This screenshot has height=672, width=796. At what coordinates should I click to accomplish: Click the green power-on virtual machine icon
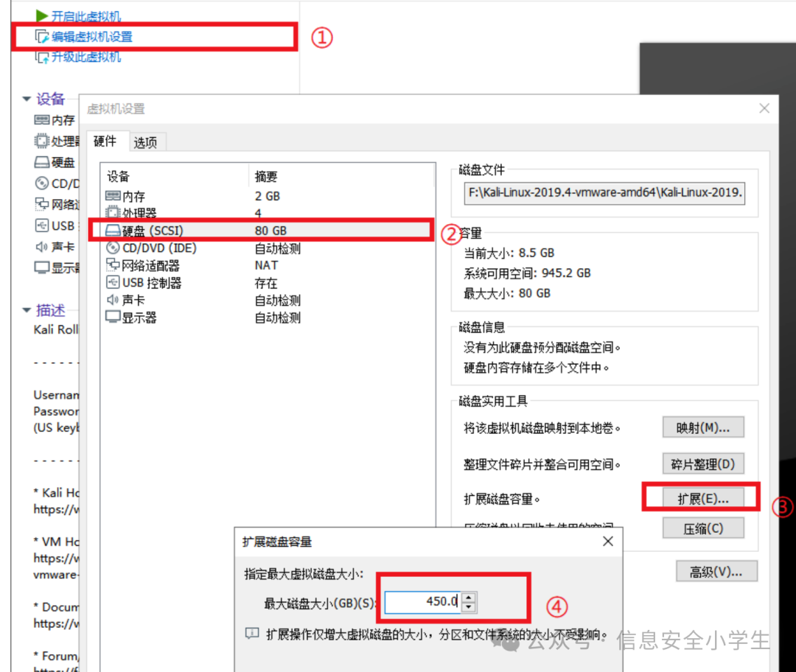42,15
